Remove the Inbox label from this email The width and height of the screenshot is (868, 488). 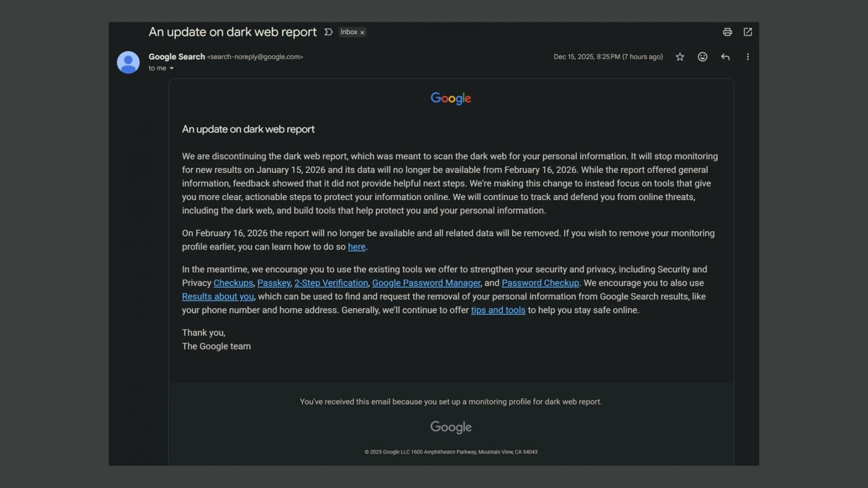tap(362, 32)
